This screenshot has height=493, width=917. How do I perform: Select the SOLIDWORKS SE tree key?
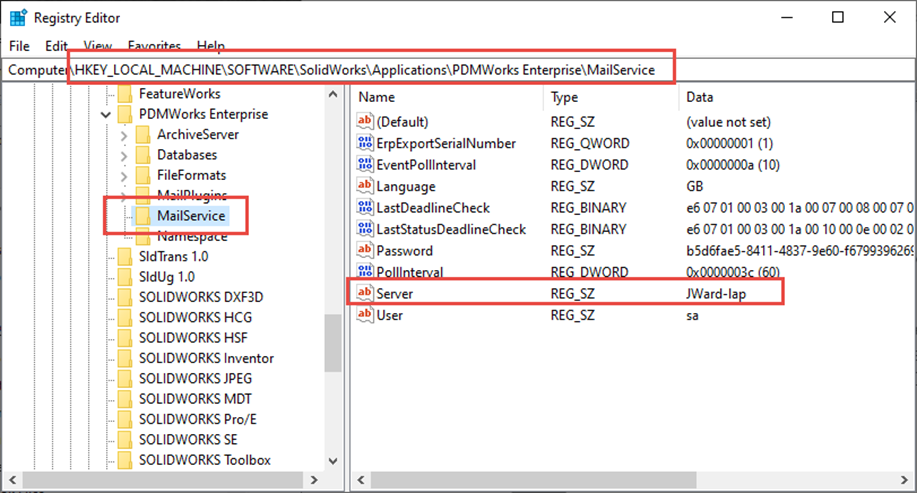tap(188, 439)
